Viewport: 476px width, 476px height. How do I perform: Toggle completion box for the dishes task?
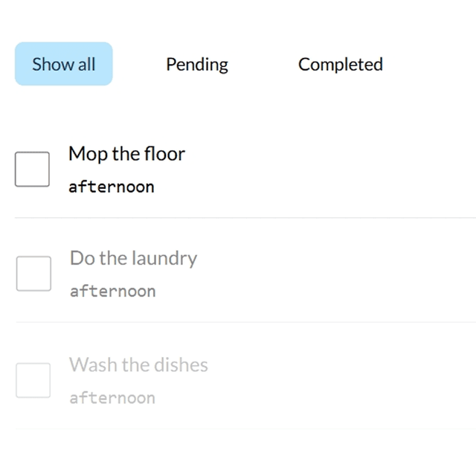33,380
